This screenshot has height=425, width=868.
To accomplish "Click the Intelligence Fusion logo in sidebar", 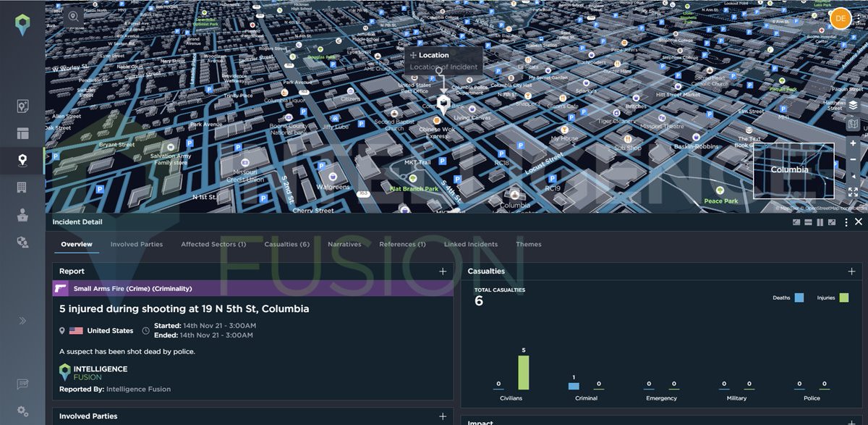I will tap(23, 25).
